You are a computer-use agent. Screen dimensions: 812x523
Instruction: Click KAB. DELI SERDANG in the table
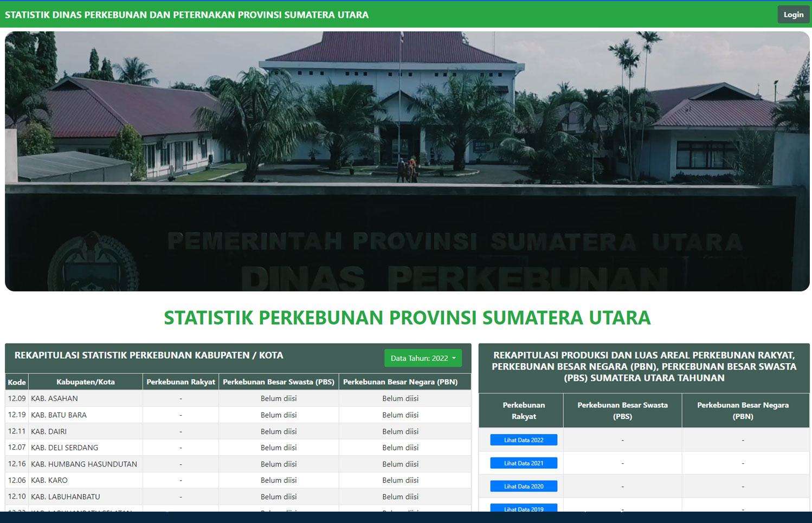coord(65,448)
